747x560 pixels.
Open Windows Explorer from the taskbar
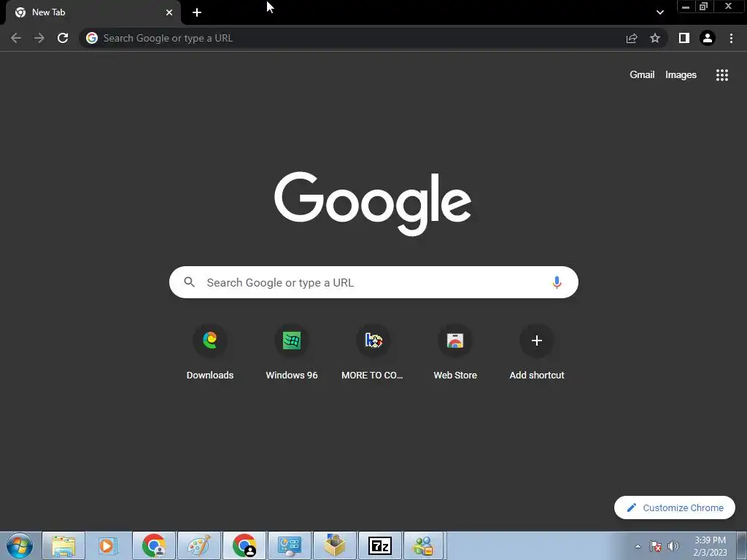[x=63, y=545]
